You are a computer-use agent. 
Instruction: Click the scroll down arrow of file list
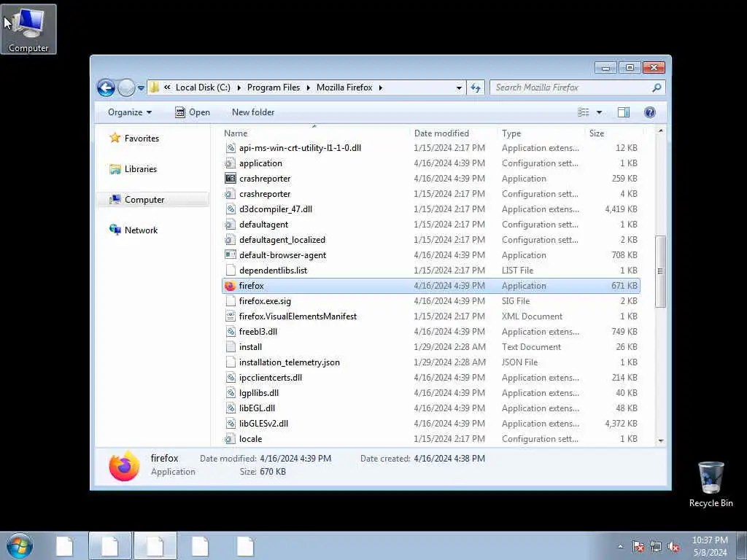point(660,440)
